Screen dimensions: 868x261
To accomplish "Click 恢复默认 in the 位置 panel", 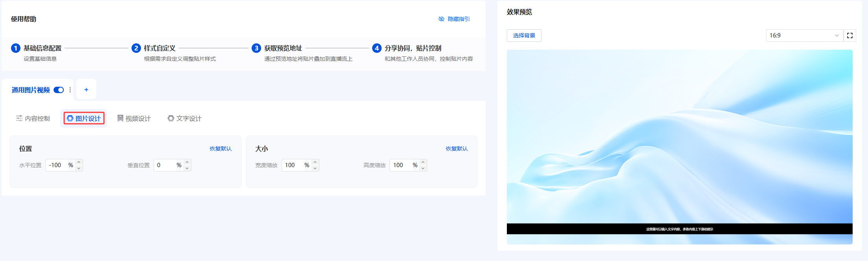I will pyautogui.click(x=221, y=149).
